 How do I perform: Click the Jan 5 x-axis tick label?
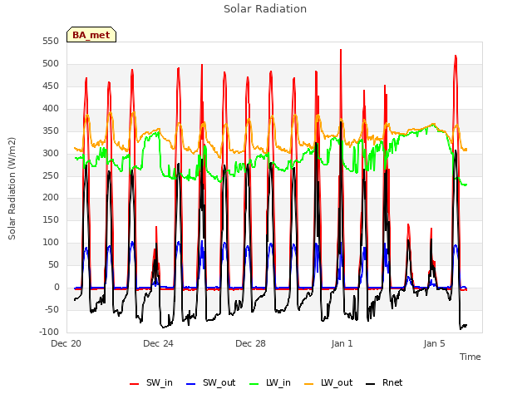point(434,343)
